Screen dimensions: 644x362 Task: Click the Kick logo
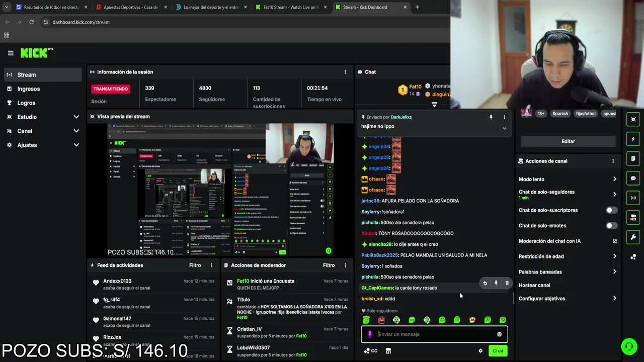pyautogui.click(x=36, y=53)
